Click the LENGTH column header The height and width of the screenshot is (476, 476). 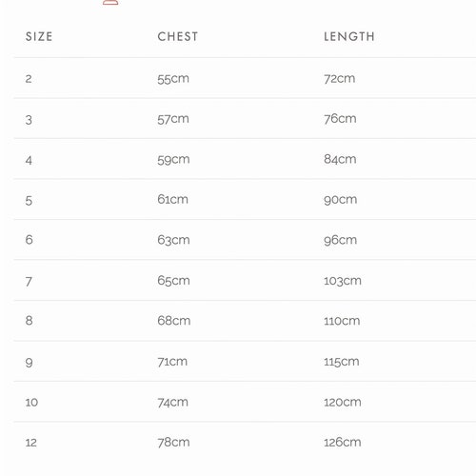(x=349, y=37)
